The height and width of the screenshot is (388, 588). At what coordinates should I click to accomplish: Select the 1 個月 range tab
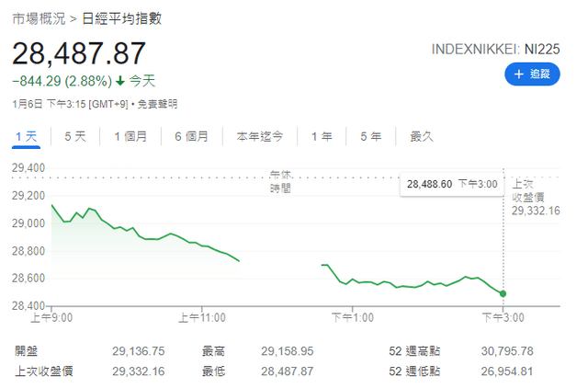point(130,136)
